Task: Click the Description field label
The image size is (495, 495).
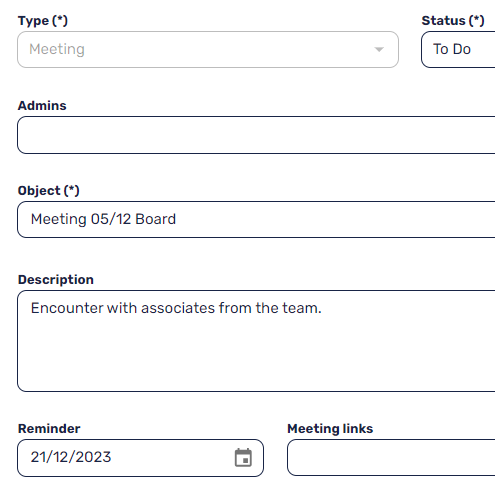Action: coord(56,280)
